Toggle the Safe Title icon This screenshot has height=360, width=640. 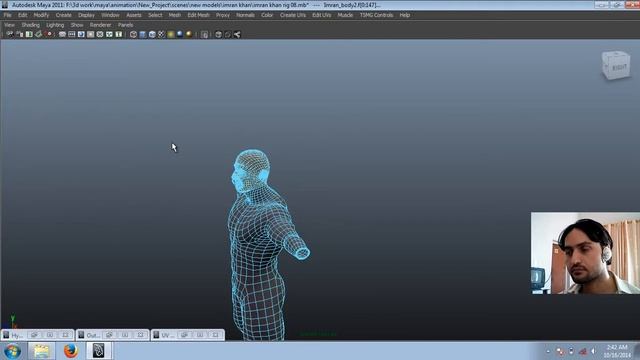[119, 34]
